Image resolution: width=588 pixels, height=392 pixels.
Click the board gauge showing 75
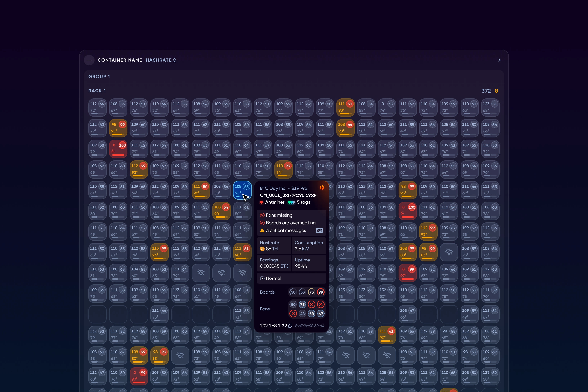point(311,292)
